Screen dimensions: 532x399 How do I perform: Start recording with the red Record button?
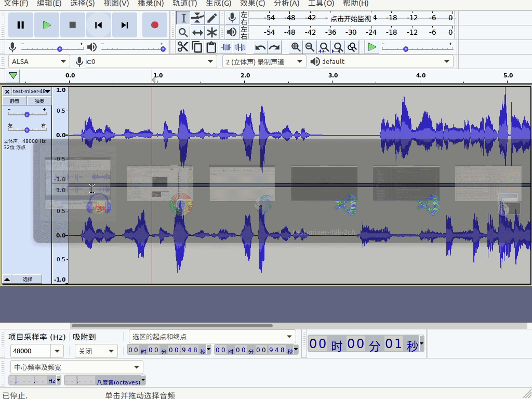pyautogui.click(x=155, y=25)
